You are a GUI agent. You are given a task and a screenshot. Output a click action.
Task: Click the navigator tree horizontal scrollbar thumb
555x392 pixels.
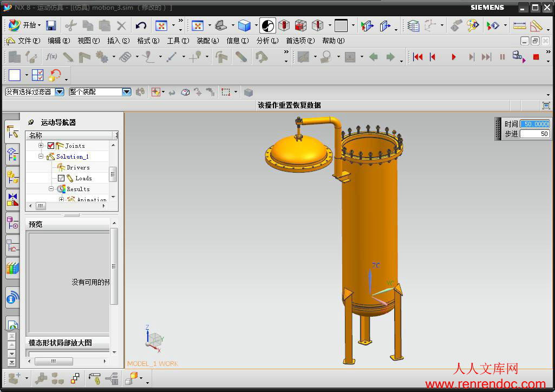coord(41,206)
